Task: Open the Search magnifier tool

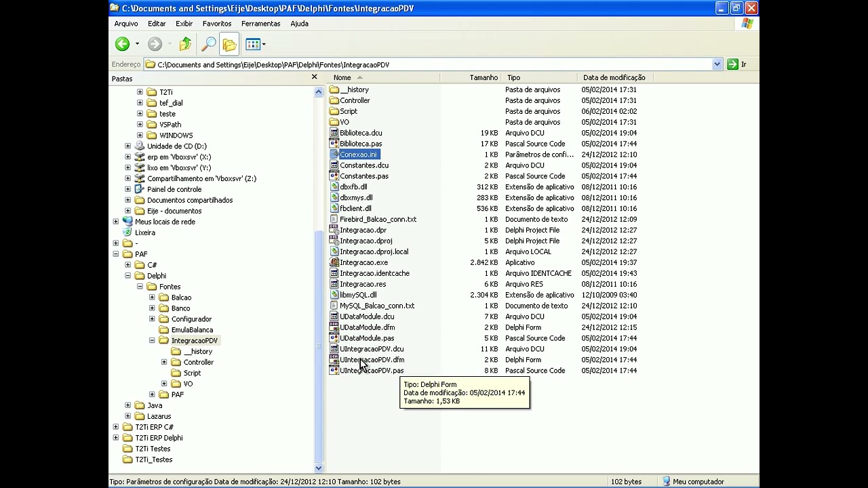Action: click(209, 44)
